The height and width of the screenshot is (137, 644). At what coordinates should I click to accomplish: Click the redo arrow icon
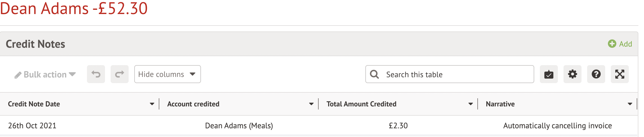pos(120,74)
